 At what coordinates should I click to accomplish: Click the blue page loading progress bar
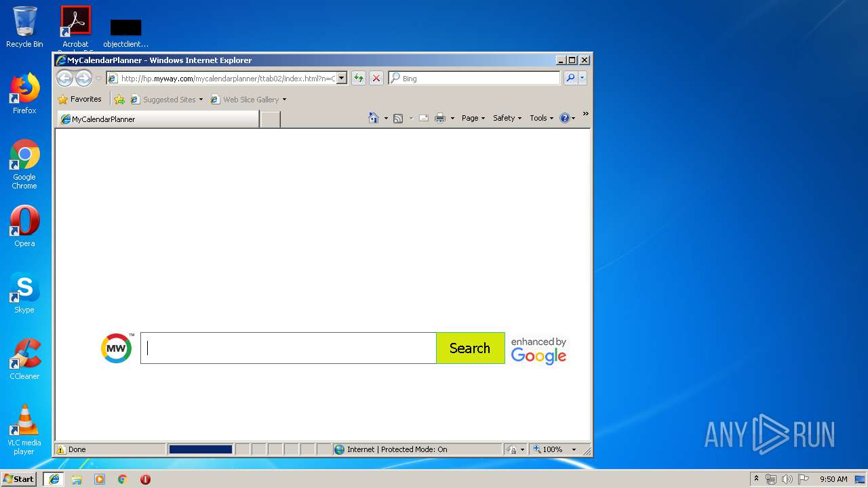pyautogui.click(x=201, y=449)
